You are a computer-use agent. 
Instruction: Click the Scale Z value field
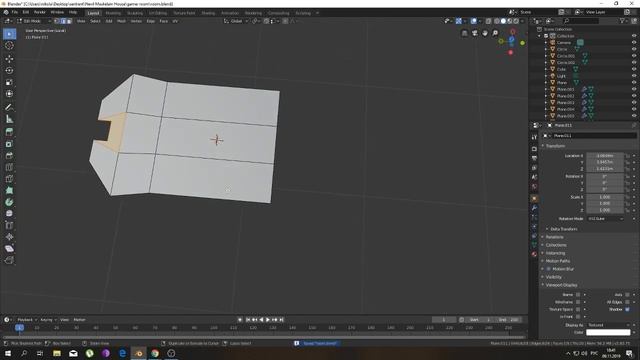pyautogui.click(x=605, y=210)
